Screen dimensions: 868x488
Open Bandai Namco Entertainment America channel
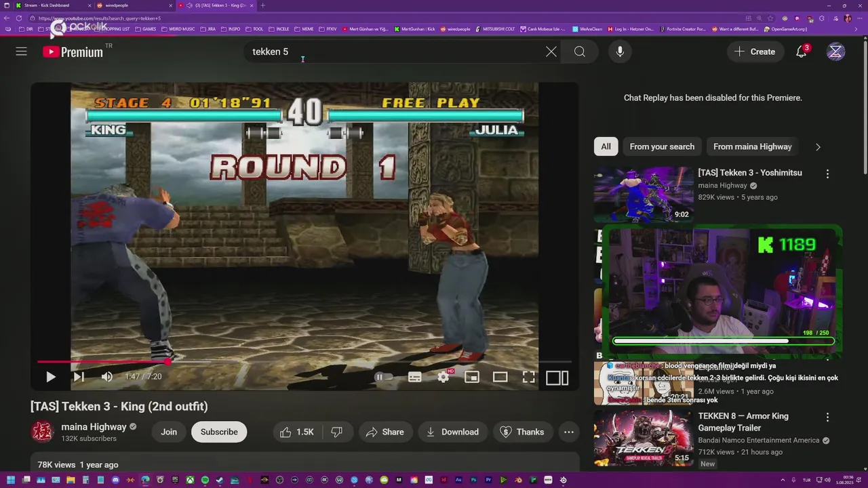pyautogui.click(x=759, y=441)
